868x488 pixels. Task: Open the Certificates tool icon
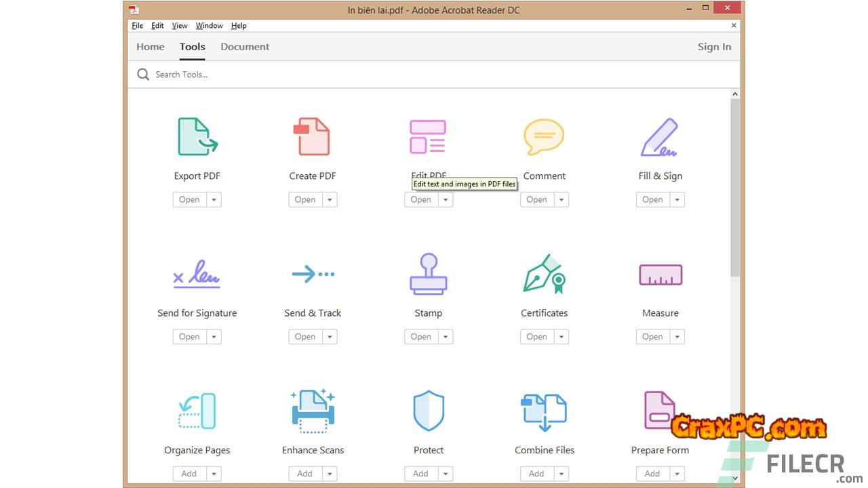[x=544, y=274]
